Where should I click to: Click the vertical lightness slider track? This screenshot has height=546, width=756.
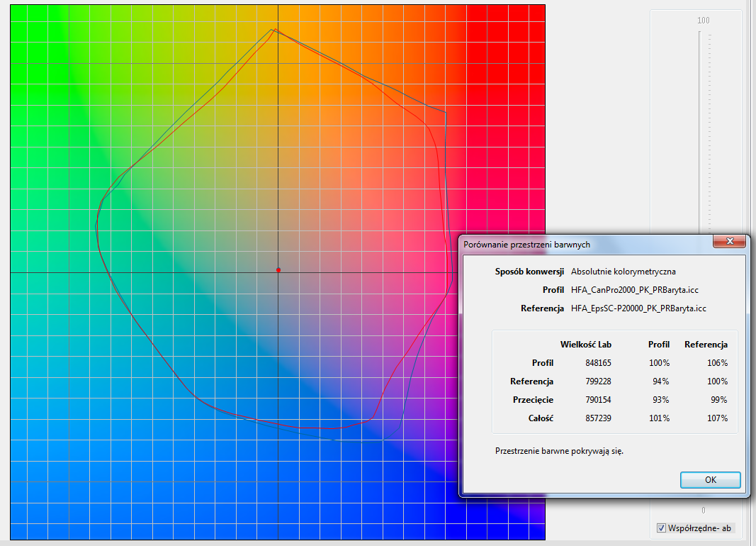pyautogui.click(x=700, y=142)
